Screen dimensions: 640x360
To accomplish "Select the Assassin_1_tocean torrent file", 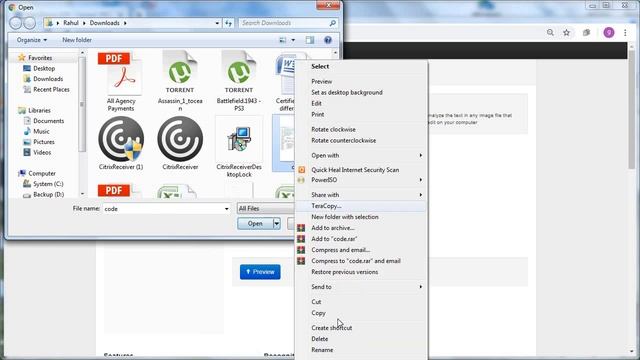I will [x=180, y=82].
